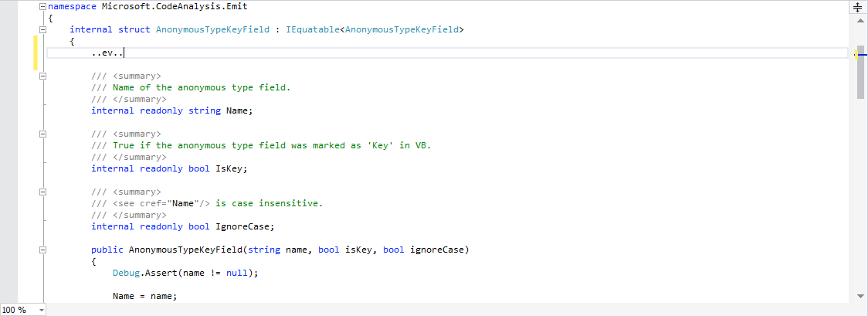Collapse the AnonymousTypeKeyField constructor block
This screenshot has width=868, height=316.
point(42,250)
